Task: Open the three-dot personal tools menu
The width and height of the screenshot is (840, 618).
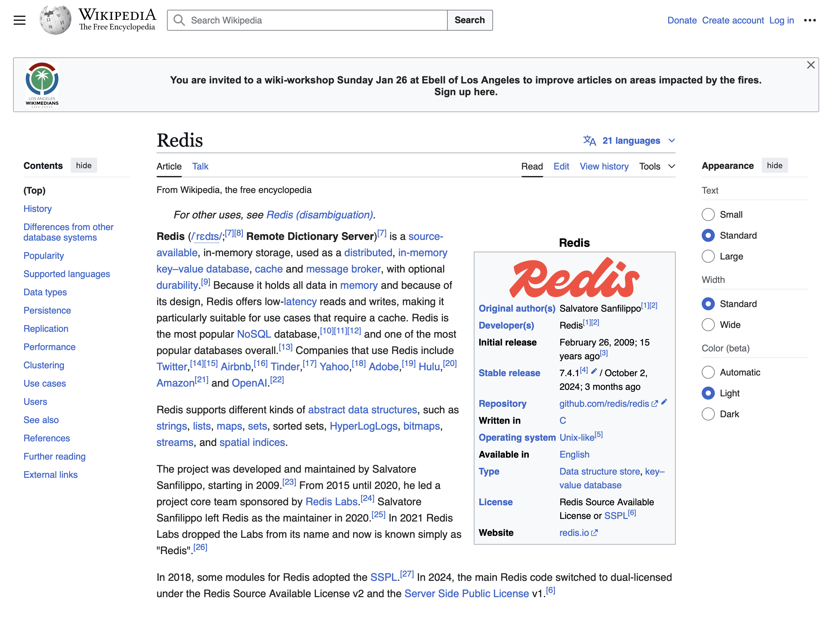Action: click(x=809, y=20)
